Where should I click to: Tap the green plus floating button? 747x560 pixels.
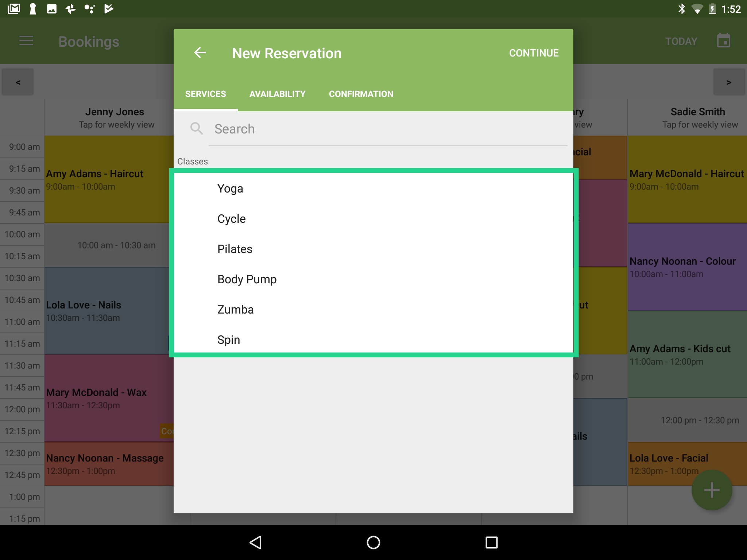[x=711, y=490]
